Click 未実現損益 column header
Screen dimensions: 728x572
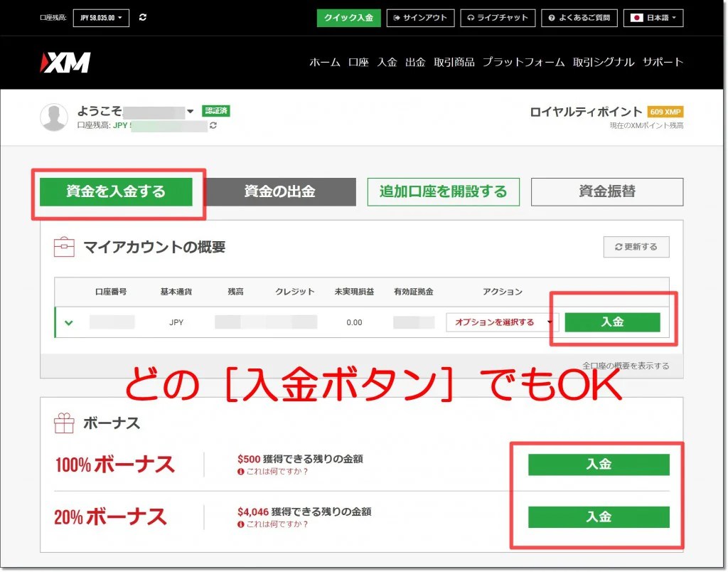point(354,292)
